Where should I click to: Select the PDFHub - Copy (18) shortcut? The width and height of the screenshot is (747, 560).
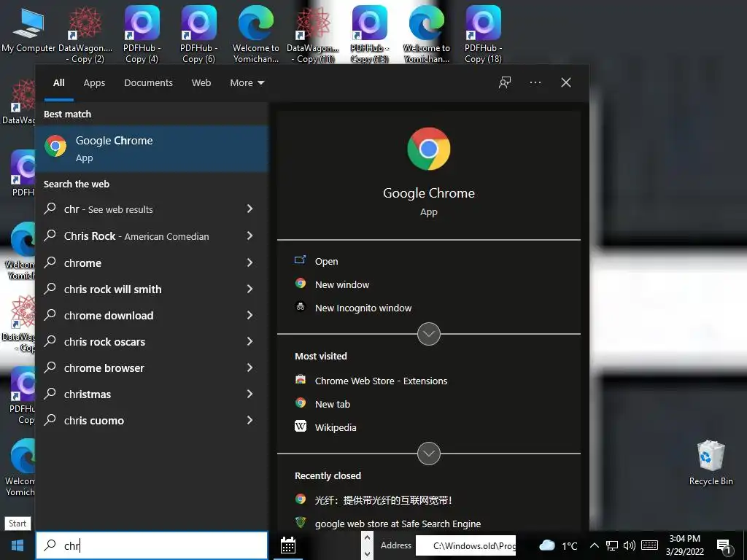click(x=483, y=35)
